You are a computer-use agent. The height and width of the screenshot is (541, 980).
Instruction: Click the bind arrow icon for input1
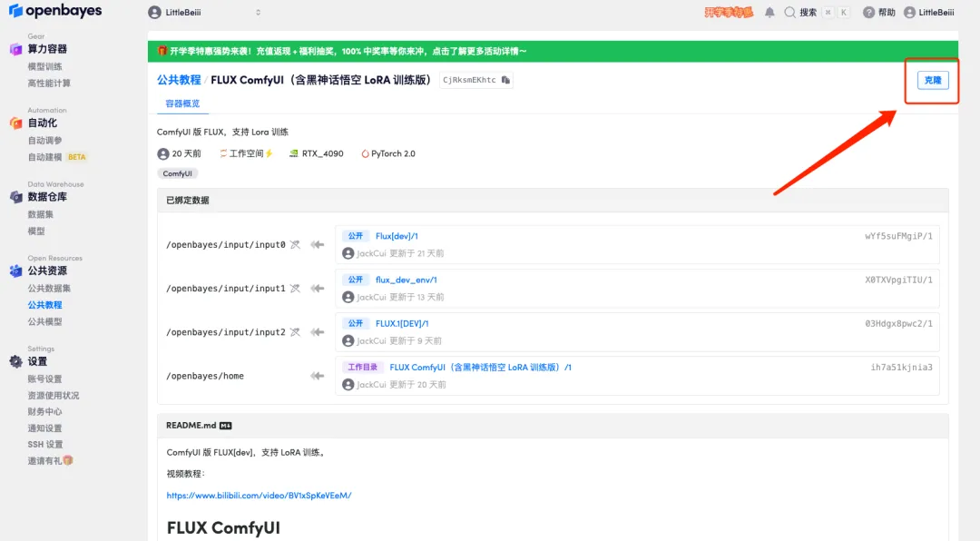pos(317,288)
